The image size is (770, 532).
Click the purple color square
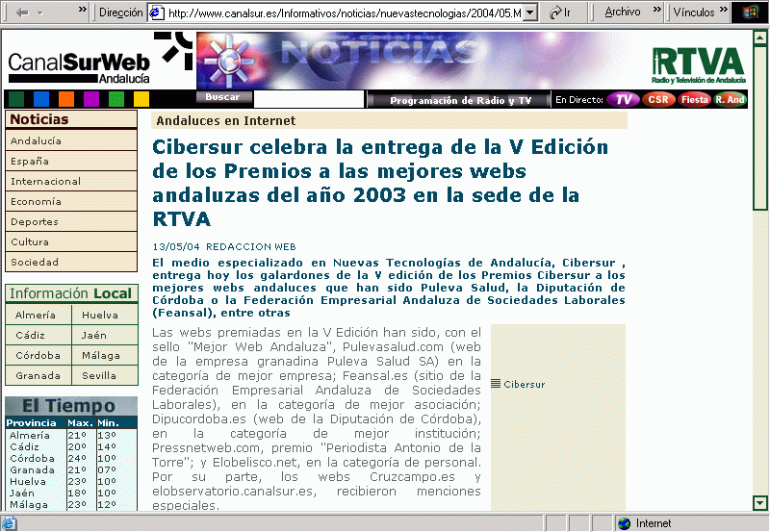91,99
